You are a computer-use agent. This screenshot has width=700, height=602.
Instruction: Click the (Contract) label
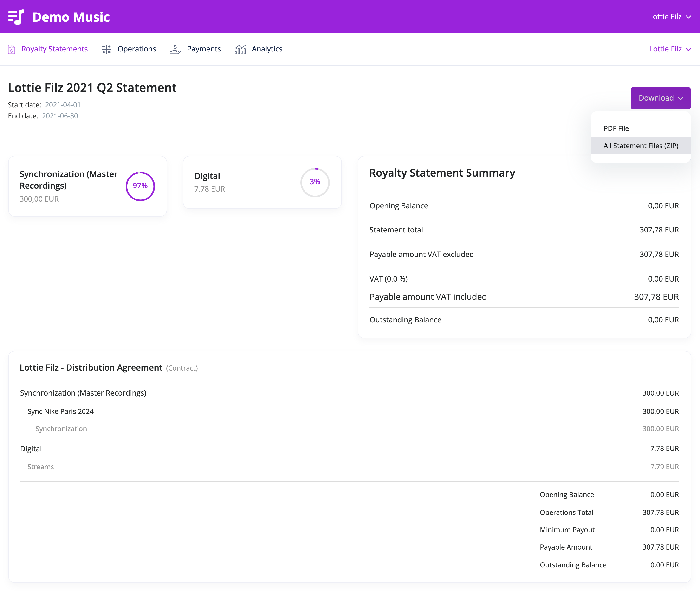pos(182,368)
